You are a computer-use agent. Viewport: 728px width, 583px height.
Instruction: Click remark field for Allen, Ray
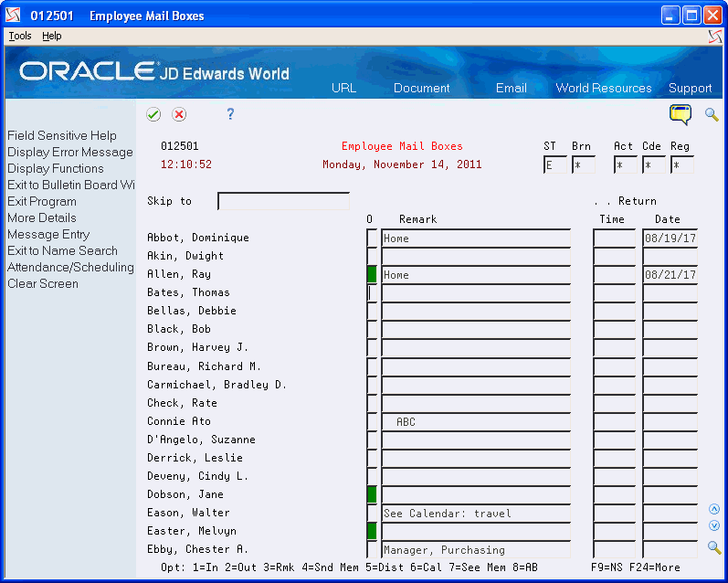pyautogui.click(x=476, y=274)
